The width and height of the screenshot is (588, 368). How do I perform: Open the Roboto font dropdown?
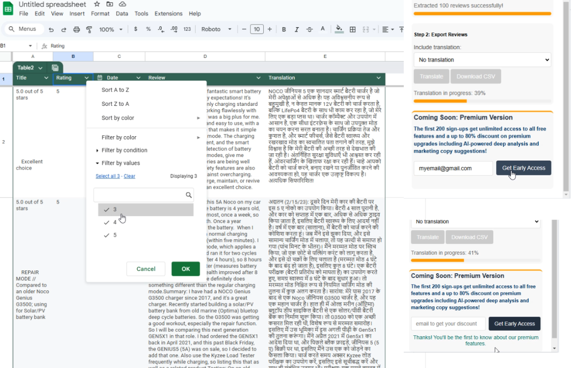click(x=215, y=29)
